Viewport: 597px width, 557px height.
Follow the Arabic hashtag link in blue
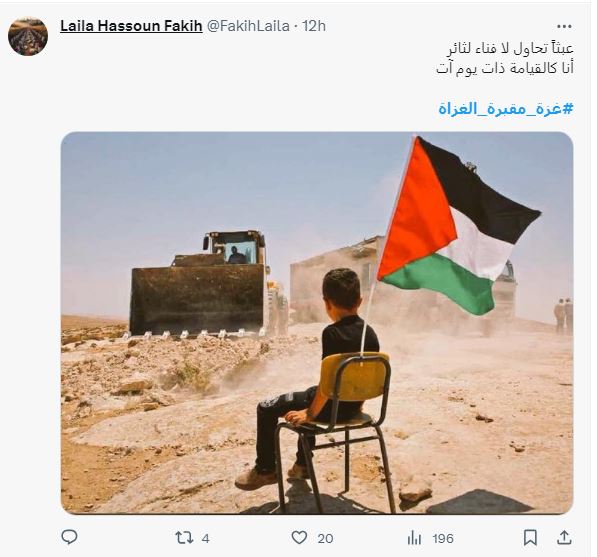click(x=506, y=109)
